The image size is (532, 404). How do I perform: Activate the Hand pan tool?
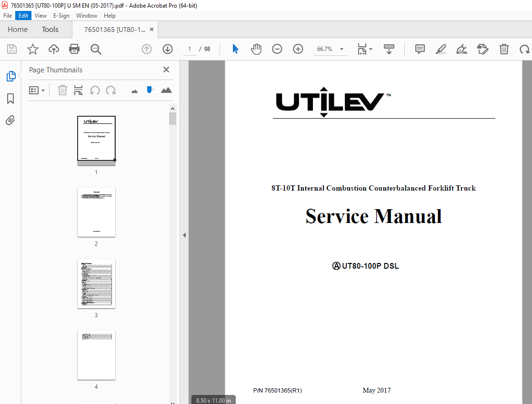[256, 49]
